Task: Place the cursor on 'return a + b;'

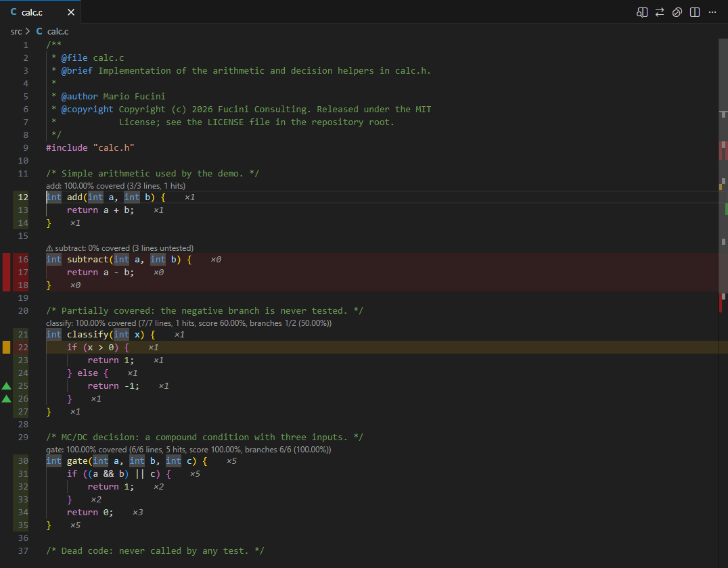Action: [x=100, y=210]
